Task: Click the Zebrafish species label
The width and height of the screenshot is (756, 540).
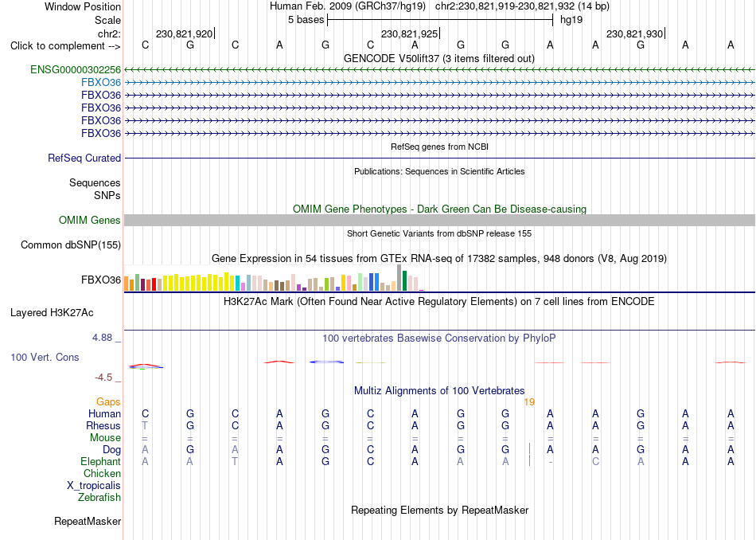Action: tap(99, 498)
